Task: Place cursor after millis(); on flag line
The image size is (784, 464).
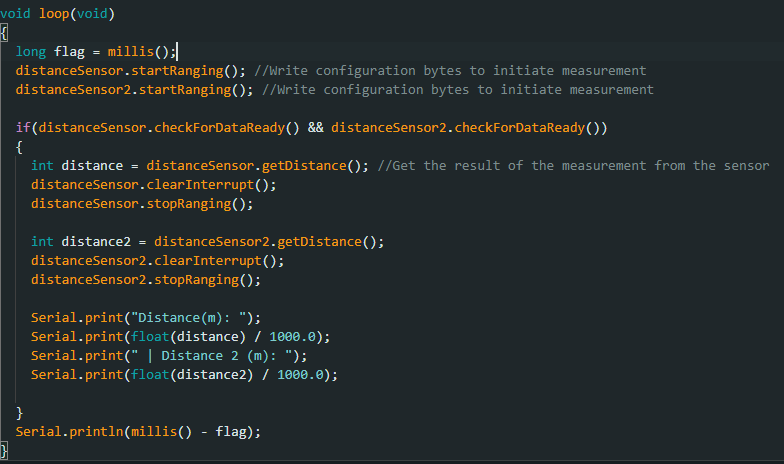Action: click(x=177, y=52)
